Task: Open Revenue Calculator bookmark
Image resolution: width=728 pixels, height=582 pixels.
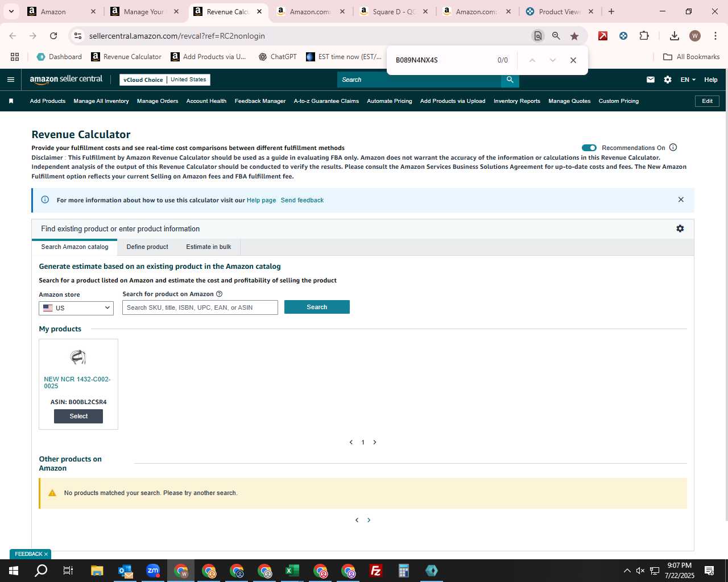Action: [x=126, y=57]
